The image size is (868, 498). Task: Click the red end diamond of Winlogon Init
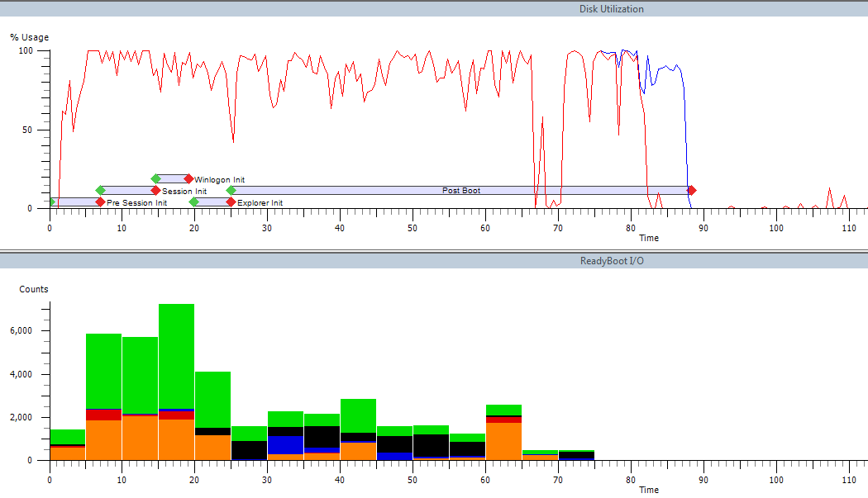coord(188,179)
